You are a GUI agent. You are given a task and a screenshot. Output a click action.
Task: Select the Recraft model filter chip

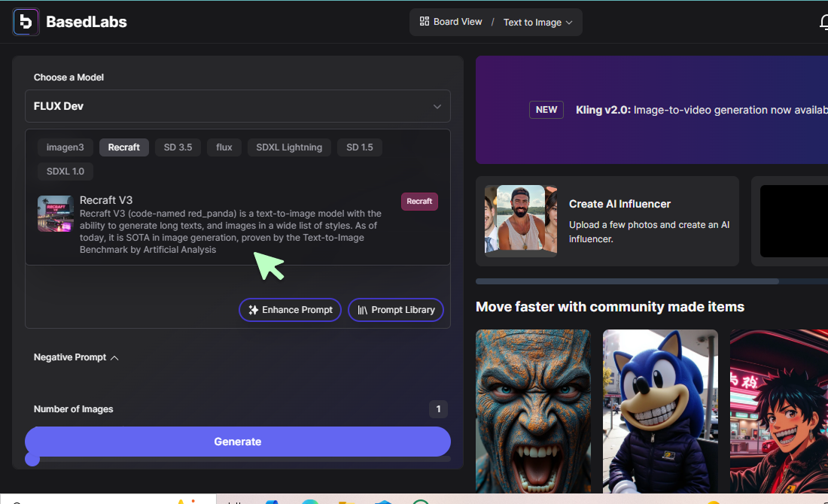(124, 147)
